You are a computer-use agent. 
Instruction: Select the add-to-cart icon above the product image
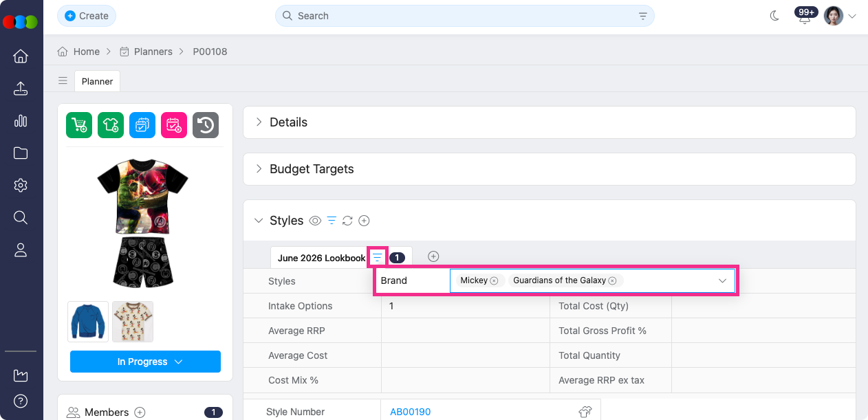(x=79, y=125)
